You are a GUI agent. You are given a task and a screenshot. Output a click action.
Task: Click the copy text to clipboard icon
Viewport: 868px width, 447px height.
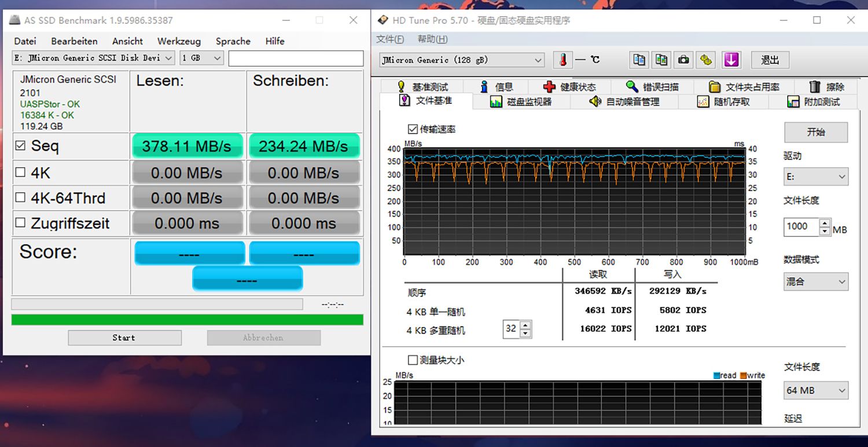click(x=639, y=60)
